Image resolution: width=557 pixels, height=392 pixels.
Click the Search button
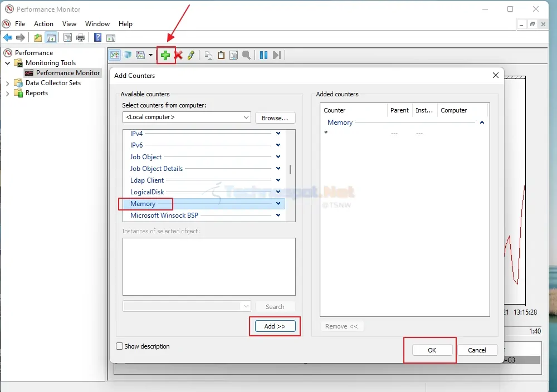pyautogui.click(x=275, y=307)
